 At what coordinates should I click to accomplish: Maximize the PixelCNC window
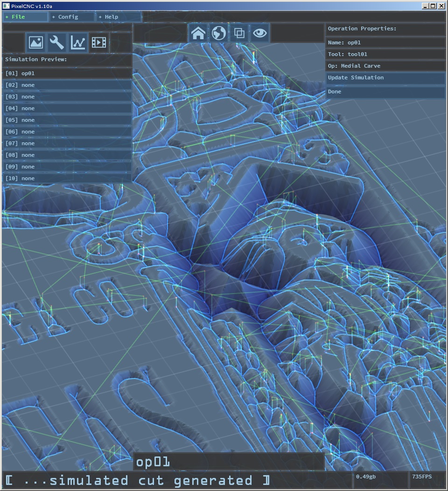click(433, 6)
